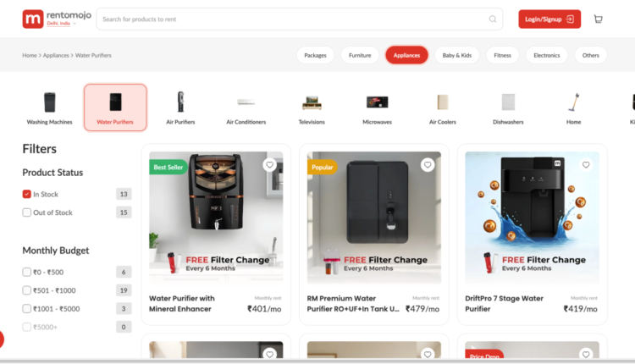Choose the Air Purifiers category icon
The width and height of the screenshot is (635, 364).
(180, 102)
